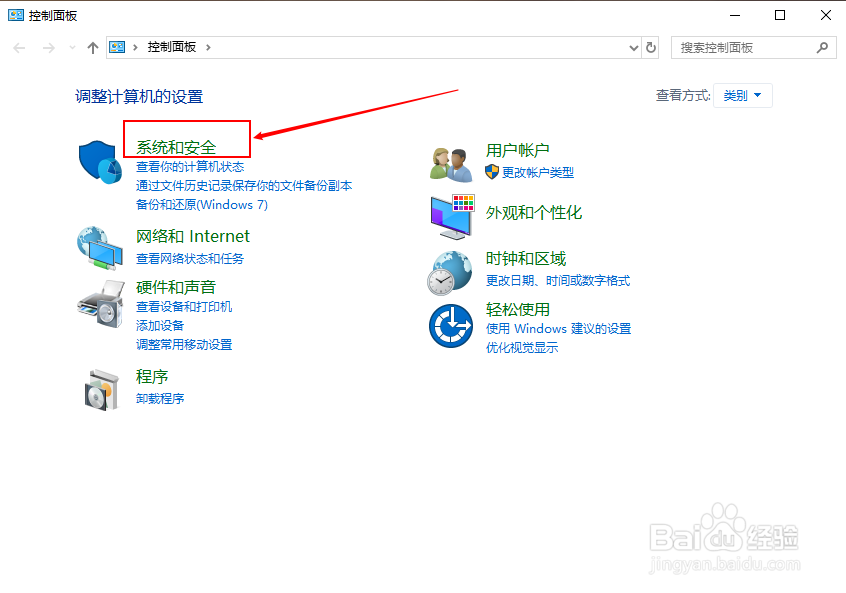Open 时钟和区域 category

[x=526, y=258]
